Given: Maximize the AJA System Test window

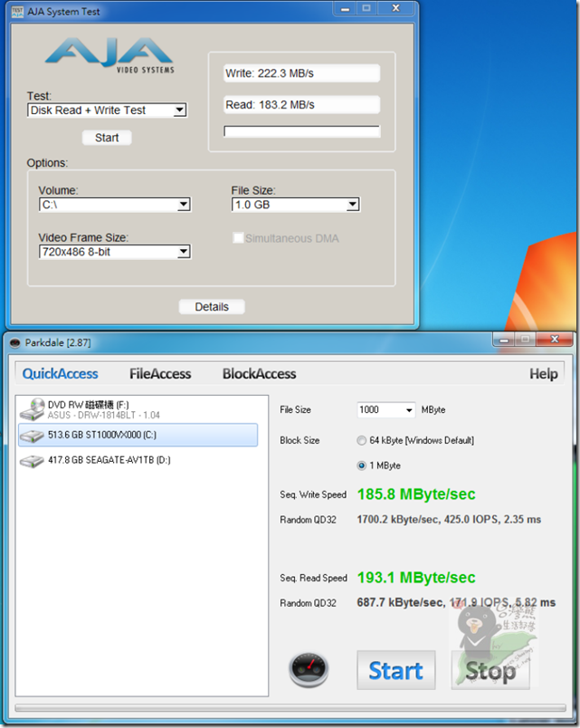Looking at the screenshot, I should [x=366, y=9].
